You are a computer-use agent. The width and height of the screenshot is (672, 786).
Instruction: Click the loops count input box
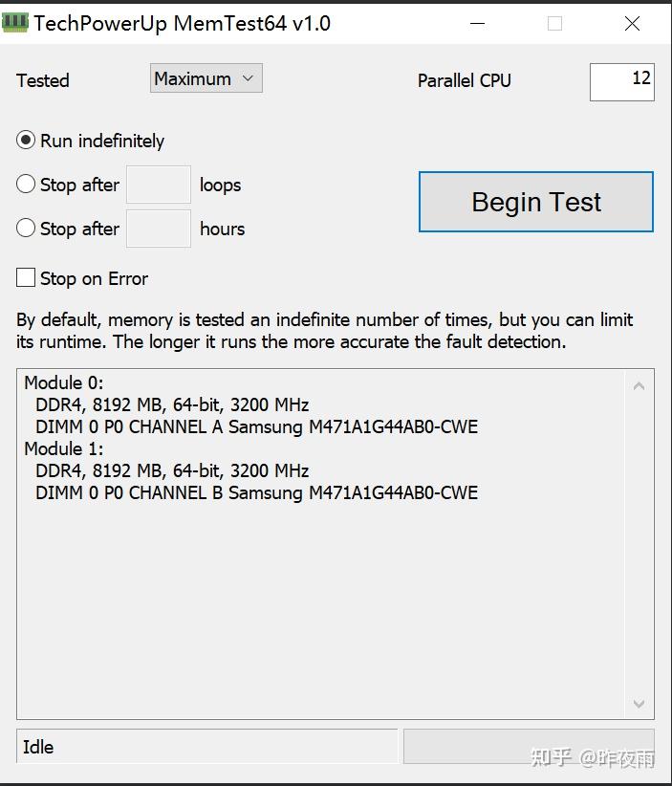159,185
